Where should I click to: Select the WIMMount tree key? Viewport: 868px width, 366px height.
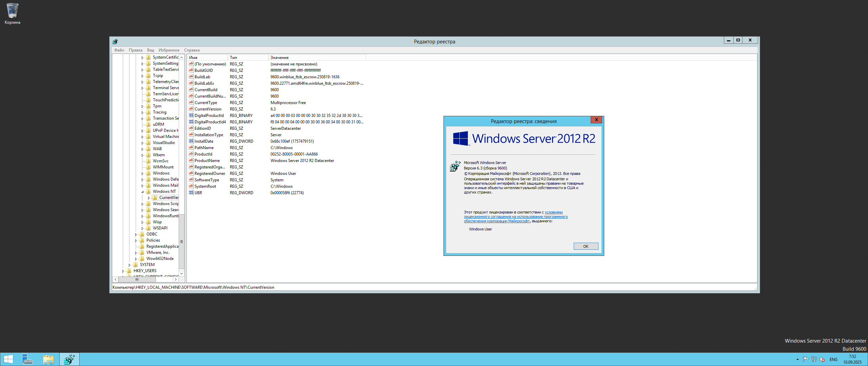[163, 167]
